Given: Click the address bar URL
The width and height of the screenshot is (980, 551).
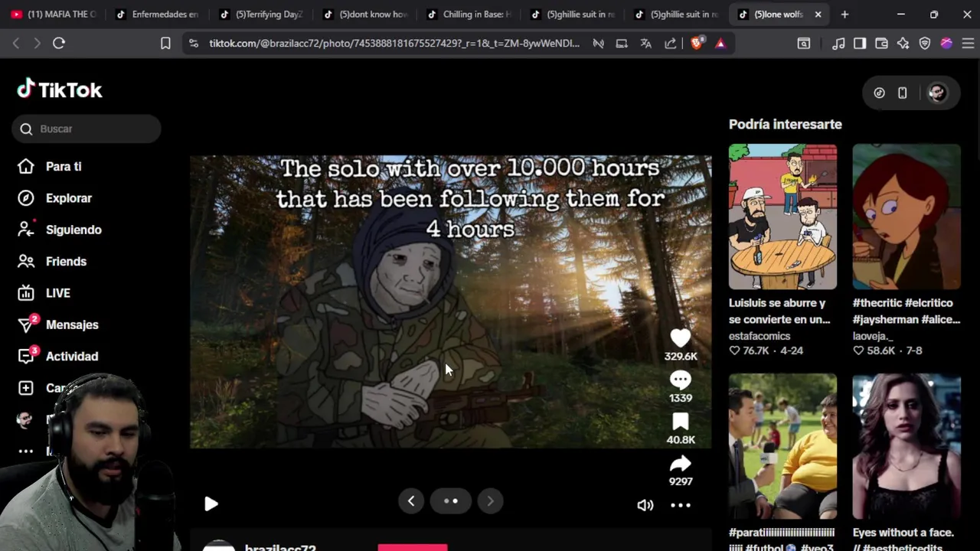Looking at the screenshot, I should (394, 44).
